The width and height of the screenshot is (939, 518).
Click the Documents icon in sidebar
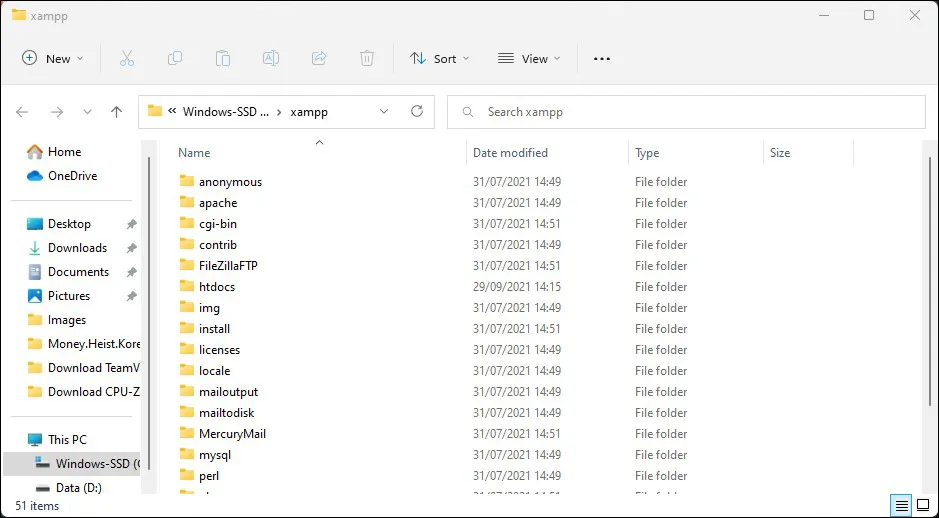click(x=35, y=272)
